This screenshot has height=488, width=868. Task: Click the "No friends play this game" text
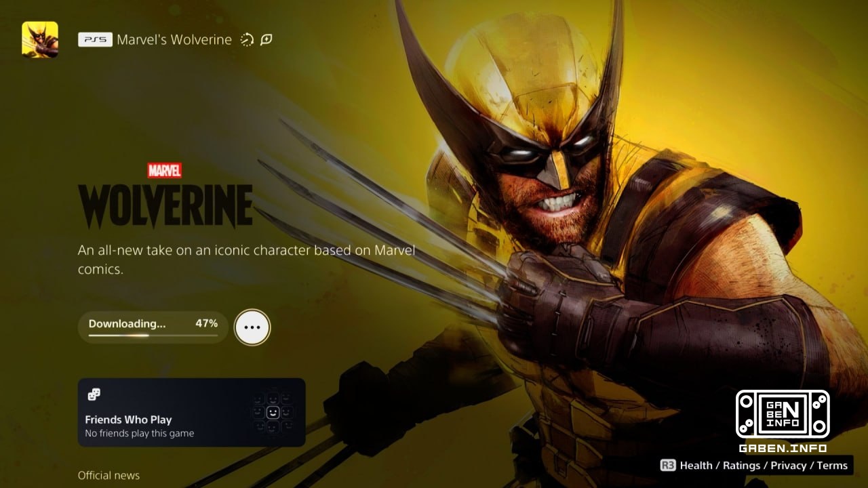click(140, 434)
